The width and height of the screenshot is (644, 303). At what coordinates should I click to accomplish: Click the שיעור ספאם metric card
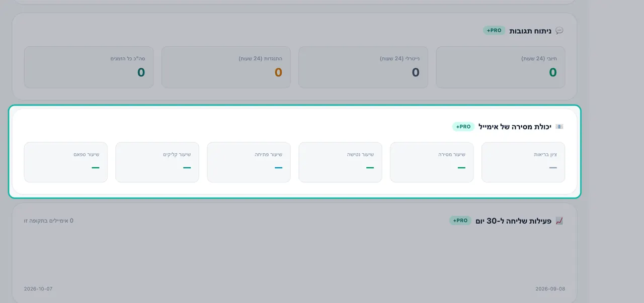coord(66,162)
